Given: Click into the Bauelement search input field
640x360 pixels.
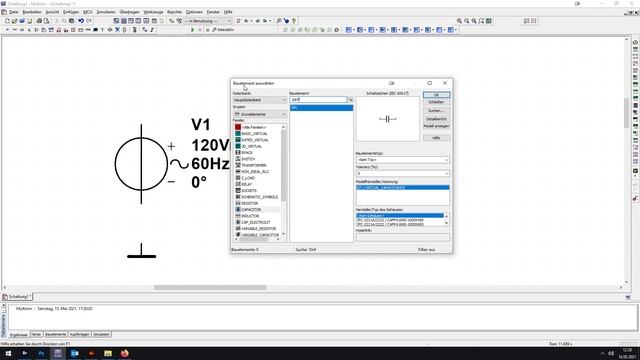Looking at the screenshot, I should pyautogui.click(x=318, y=100).
